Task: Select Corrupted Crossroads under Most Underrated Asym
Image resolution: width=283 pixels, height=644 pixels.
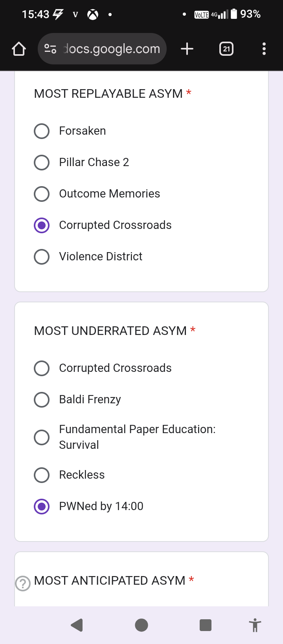Action: click(x=42, y=368)
